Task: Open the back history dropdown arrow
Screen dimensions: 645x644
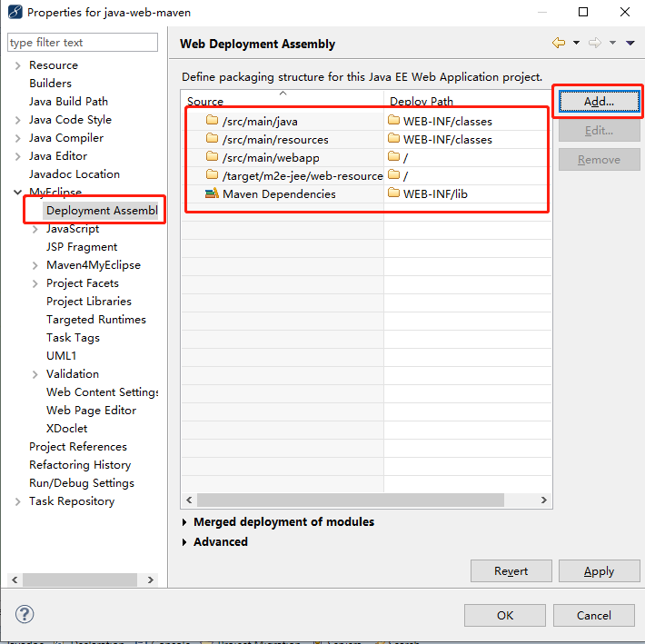Action: 576,43
